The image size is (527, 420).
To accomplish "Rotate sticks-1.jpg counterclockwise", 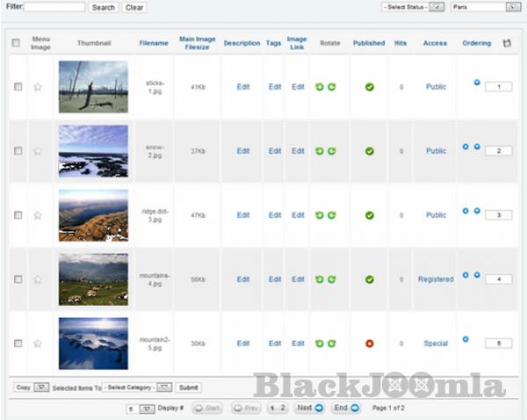I will (x=320, y=87).
